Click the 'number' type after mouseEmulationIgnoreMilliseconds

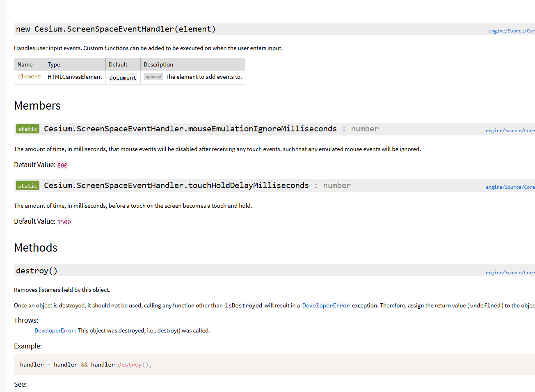(365, 129)
